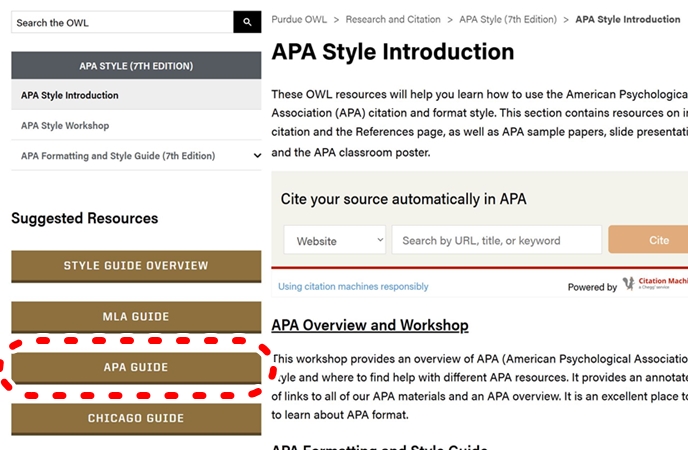Expand the APA Formatting and Style Guide chevron

pyautogui.click(x=257, y=155)
